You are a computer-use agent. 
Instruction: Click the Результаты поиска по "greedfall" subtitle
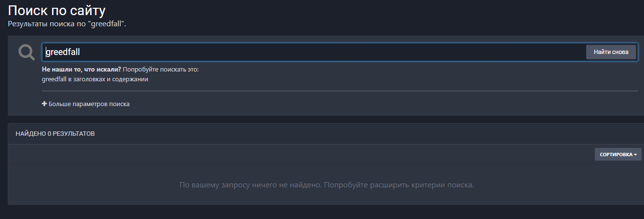point(67,23)
